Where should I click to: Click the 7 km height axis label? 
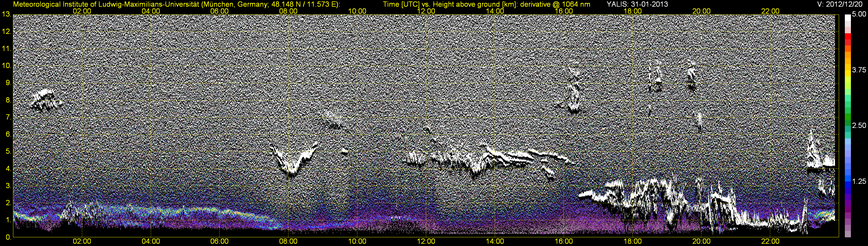coord(8,117)
